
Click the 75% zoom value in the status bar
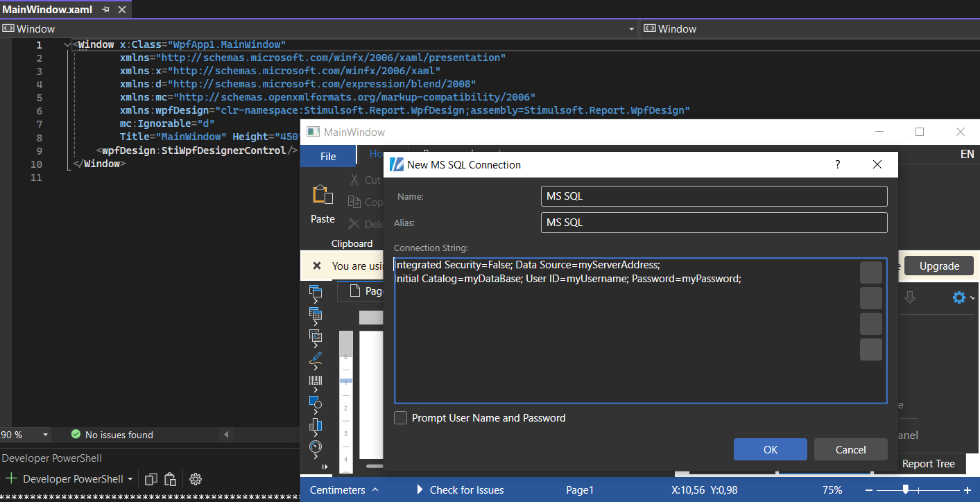(x=832, y=490)
